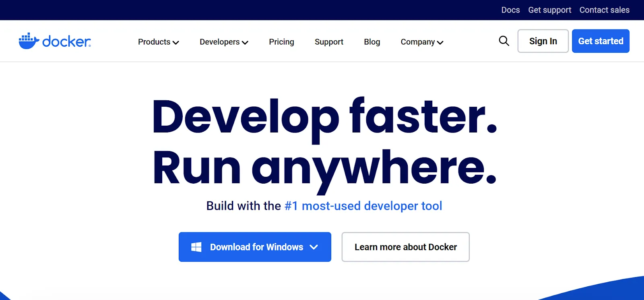Viewport: 644px width, 300px height.
Task: Click the Windows logo in download button
Action: [x=196, y=247]
